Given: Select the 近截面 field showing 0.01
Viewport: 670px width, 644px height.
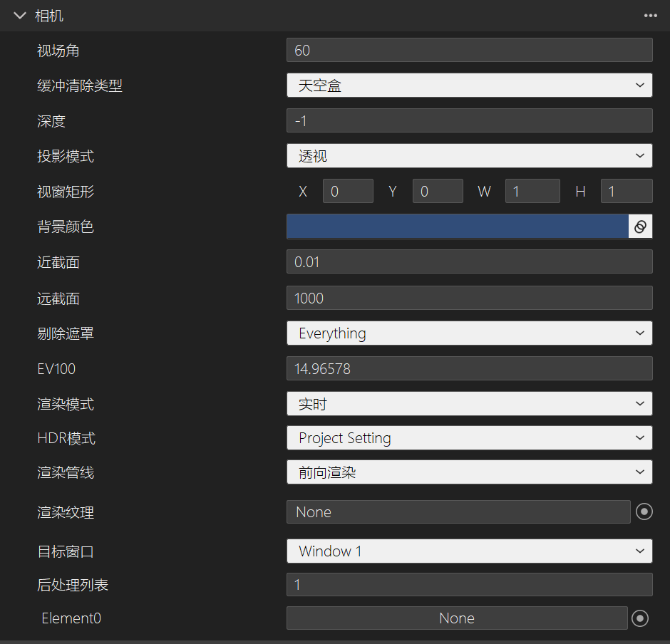Looking at the screenshot, I should click(x=469, y=261).
